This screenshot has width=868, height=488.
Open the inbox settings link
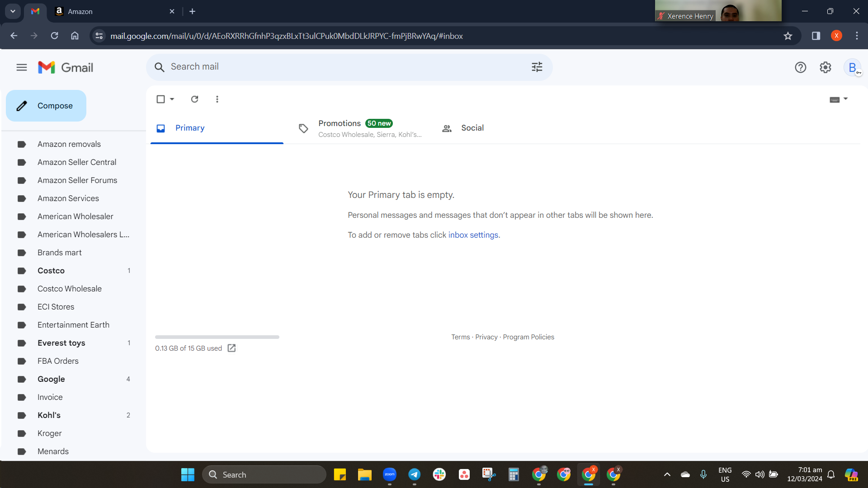[473, 235]
